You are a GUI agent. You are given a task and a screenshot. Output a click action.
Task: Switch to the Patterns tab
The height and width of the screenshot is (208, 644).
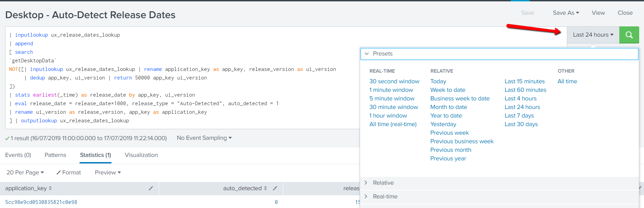pyautogui.click(x=55, y=155)
